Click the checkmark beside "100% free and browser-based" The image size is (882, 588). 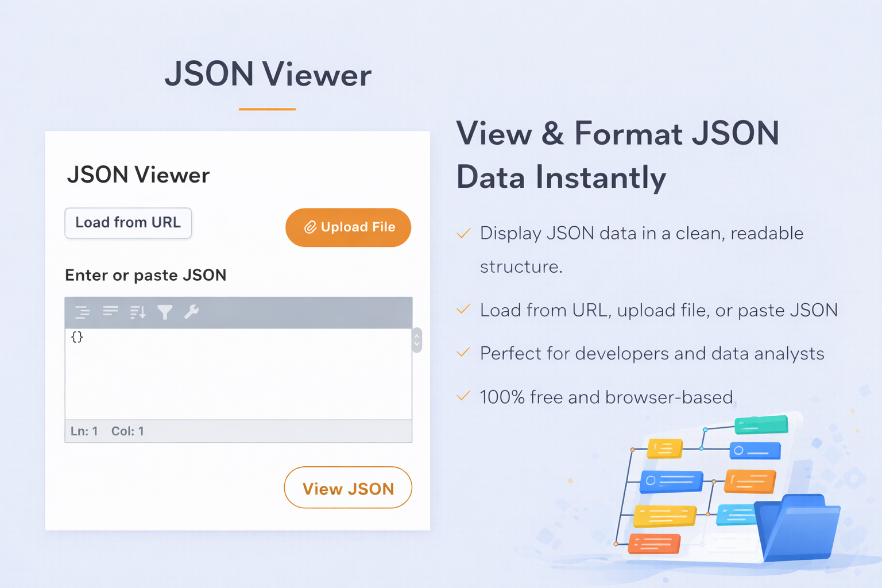[463, 396]
